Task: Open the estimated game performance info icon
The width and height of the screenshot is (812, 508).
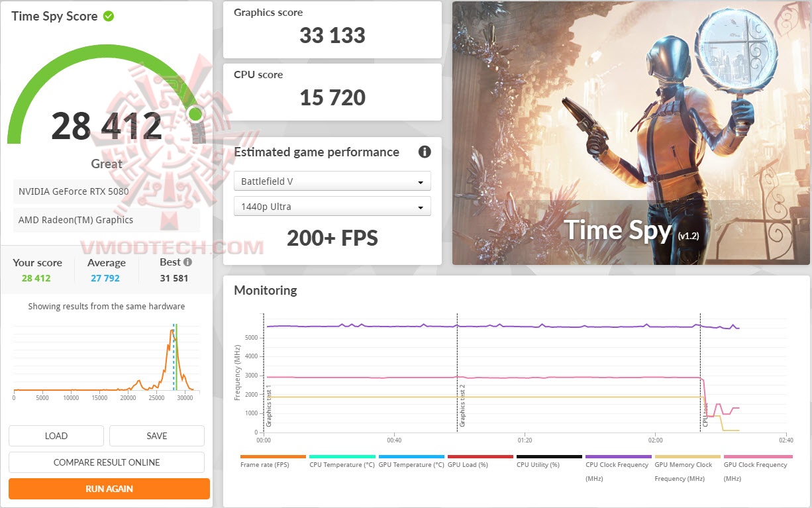Action: (x=425, y=152)
